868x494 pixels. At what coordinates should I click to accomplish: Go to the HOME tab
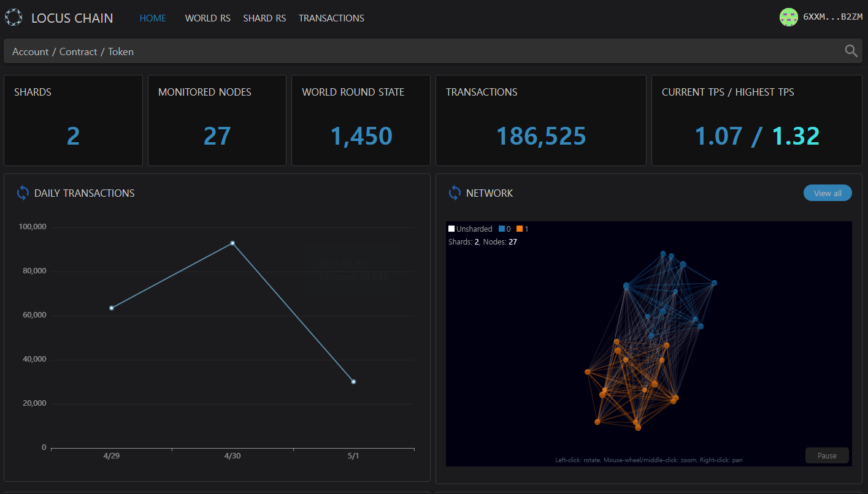(x=153, y=18)
